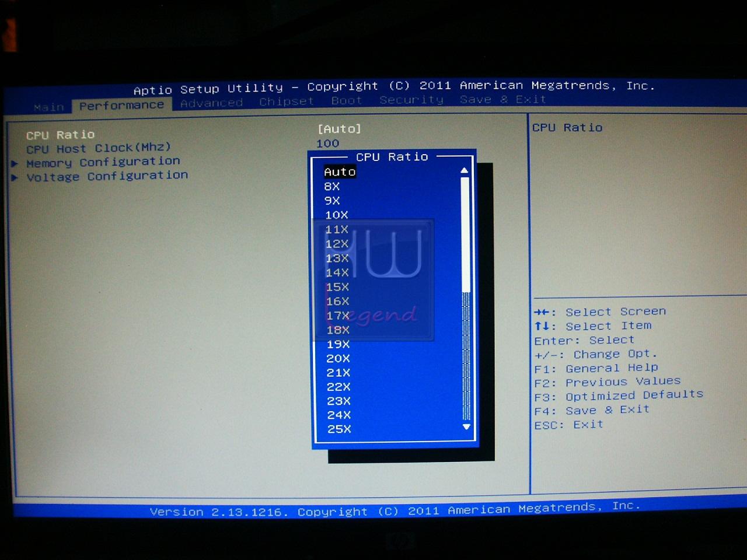747x560 pixels.
Task: Choose 8X in CPU Ratio list
Action: [x=332, y=187]
